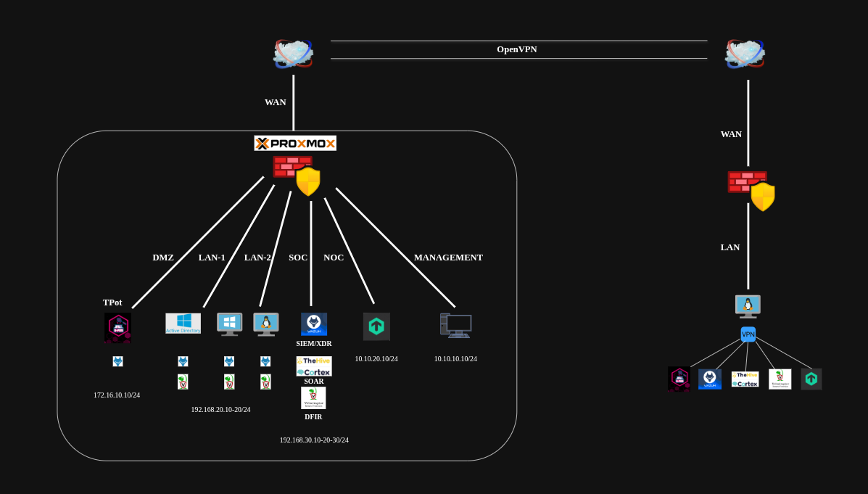The width and height of the screenshot is (868, 494).
Task: Select the Active Directory server icon
Action: tap(183, 324)
